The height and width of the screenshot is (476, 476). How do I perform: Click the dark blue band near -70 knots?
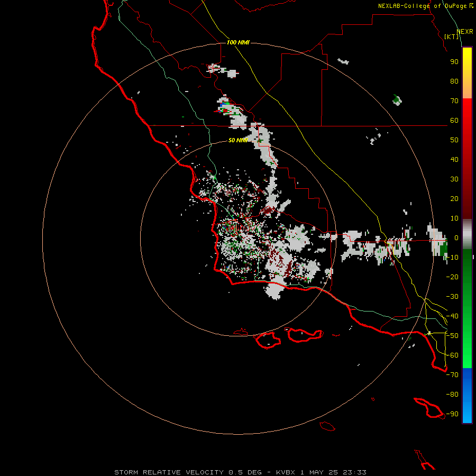[x=467, y=376]
